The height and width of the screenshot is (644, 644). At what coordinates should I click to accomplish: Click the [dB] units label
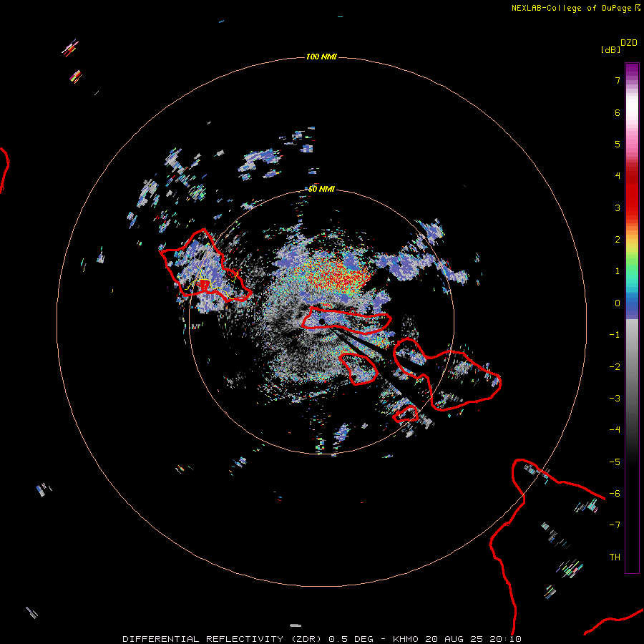[x=610, y=49]
